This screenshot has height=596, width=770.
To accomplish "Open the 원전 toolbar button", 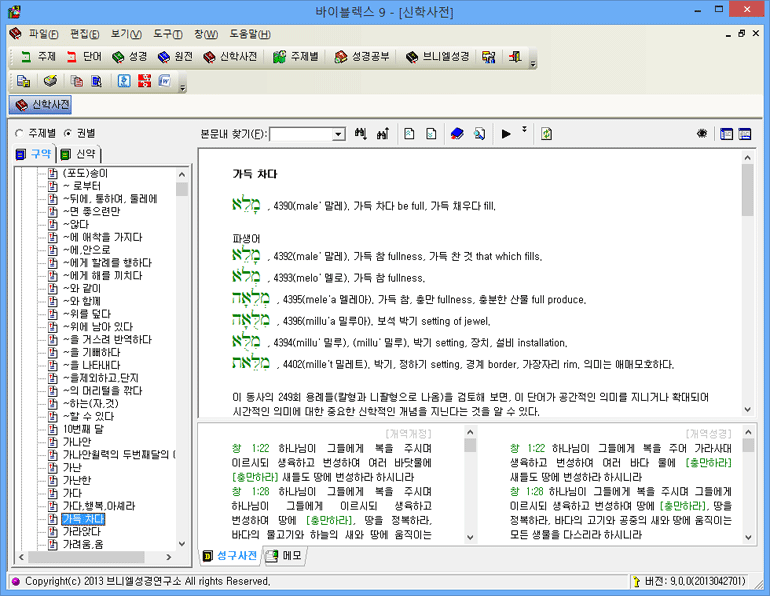I will pos(175,57).
